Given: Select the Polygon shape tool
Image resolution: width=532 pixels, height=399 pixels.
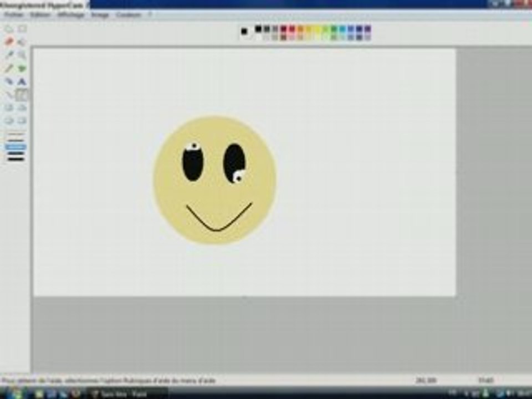Looking at the screenshot, I should click(x=22, y=108).
